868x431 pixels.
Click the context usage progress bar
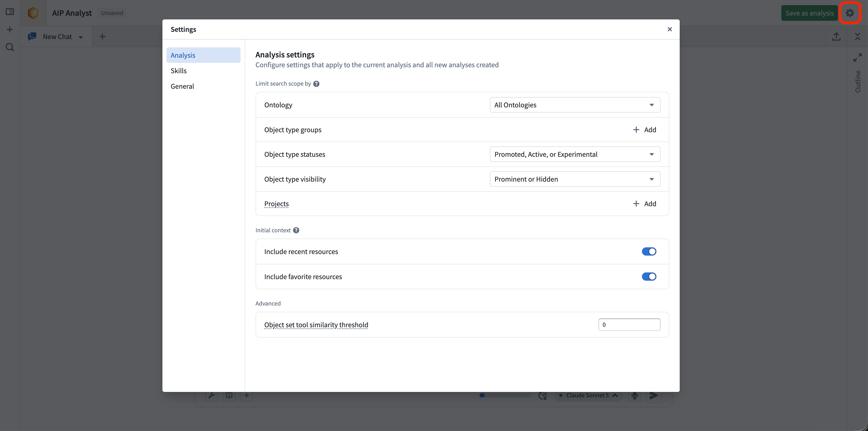tap(505, 395)
